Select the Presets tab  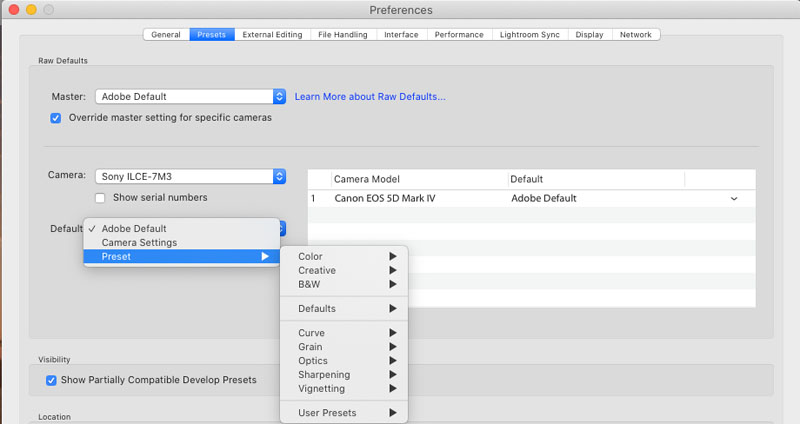point(212,35)
